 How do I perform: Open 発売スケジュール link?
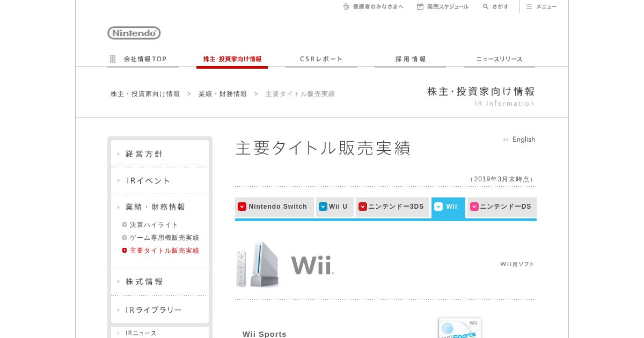coord(443,6)
